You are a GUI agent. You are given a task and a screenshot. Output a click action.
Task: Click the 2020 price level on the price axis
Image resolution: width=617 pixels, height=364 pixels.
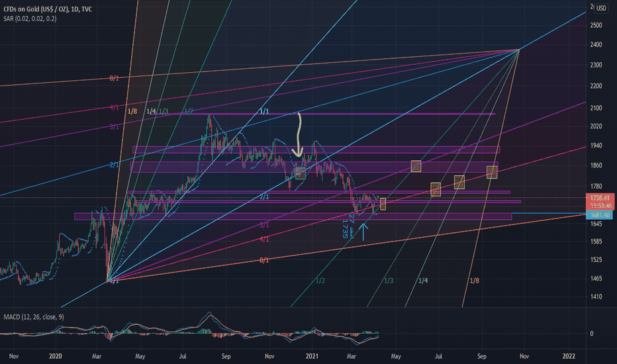pos(596,126)
